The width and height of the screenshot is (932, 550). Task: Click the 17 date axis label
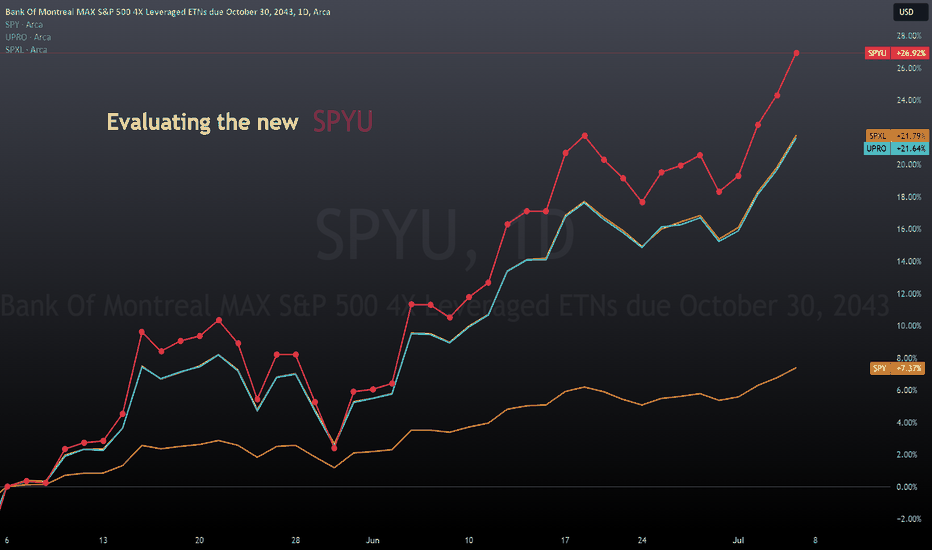[x=565, y=540]
